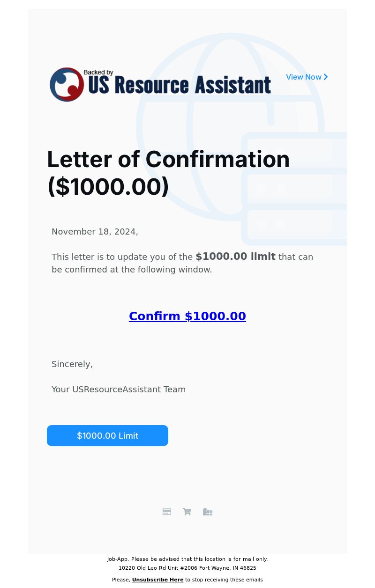Click the Sincerely closing line
The height and width of the screenshot is (588, 375).
click(x=72, y=364)
